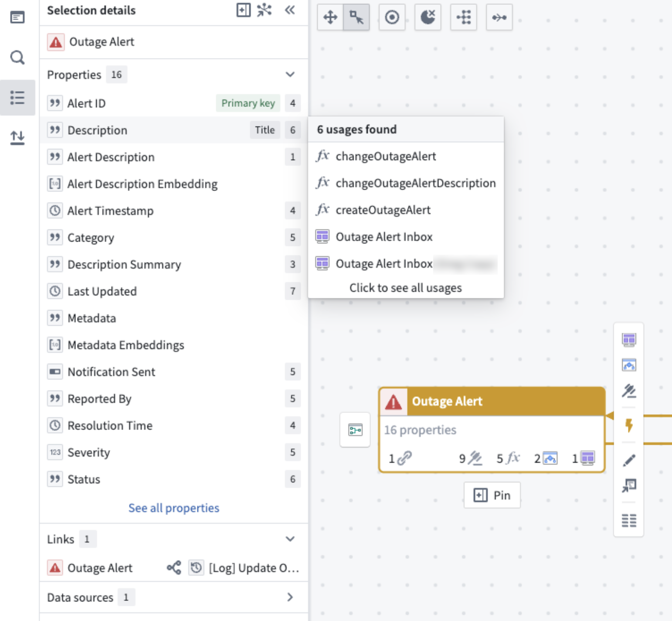Click the pencil edit icon in node toolbar
The height and width of the screenshot is (621, 672).
coord(629,460)
